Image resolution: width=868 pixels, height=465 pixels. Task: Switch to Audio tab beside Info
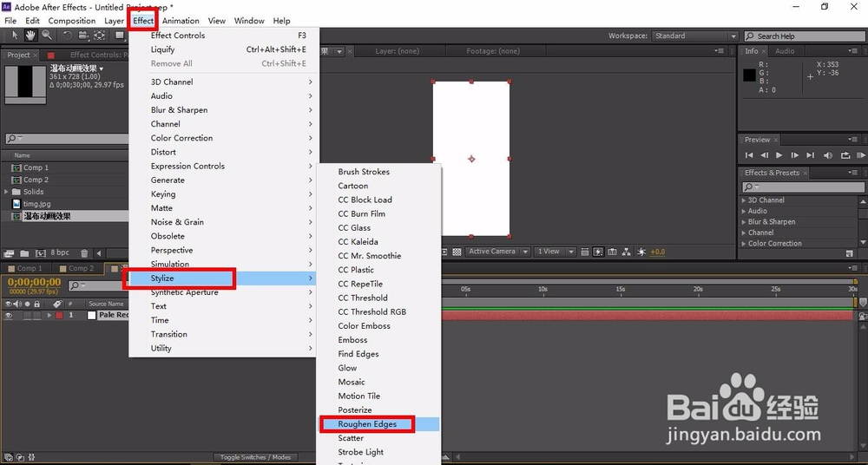(785, 51)
